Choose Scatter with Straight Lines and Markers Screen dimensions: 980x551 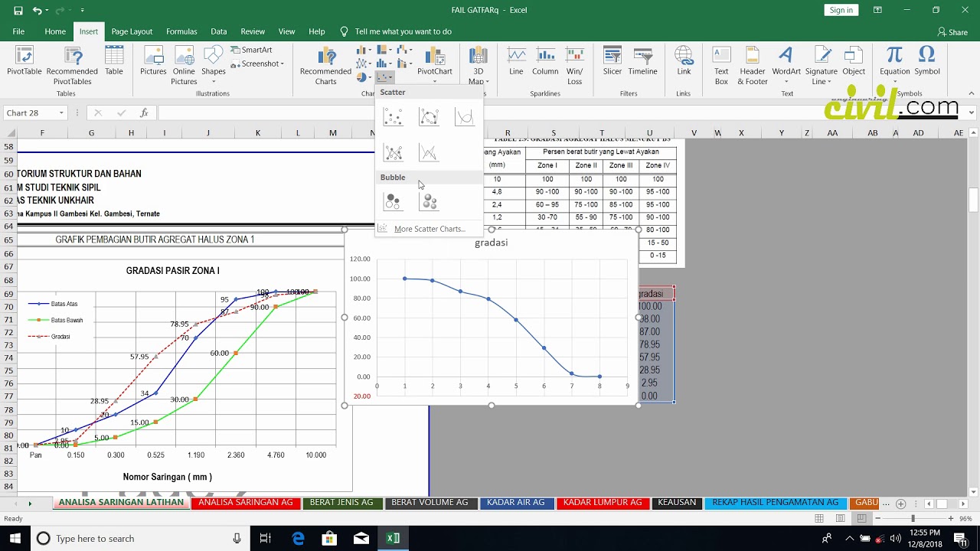click(393, 152)
